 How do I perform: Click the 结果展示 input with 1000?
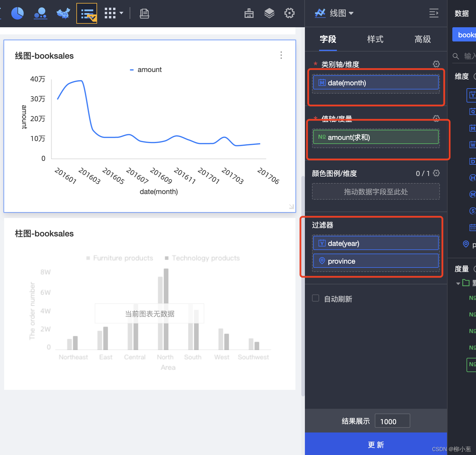tap(393, 421)
